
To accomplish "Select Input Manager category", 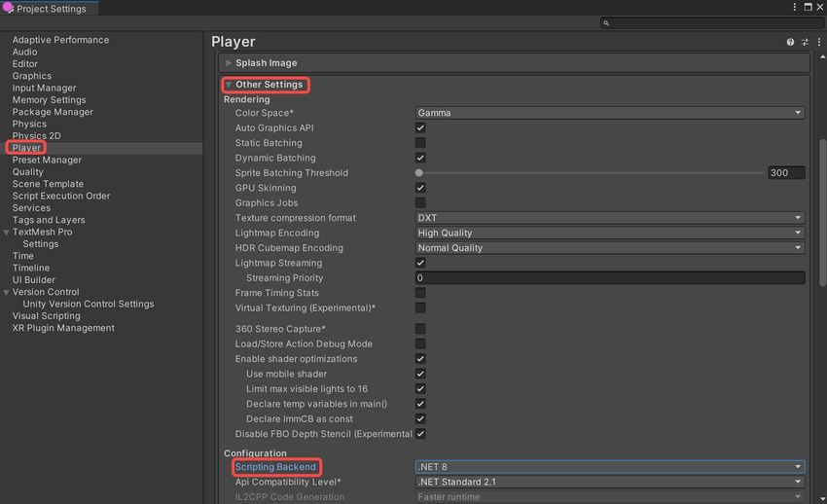I will pyautogui.click(x=44, y=88).
